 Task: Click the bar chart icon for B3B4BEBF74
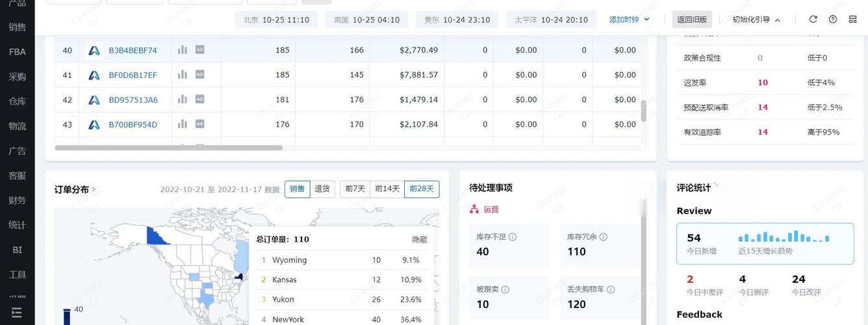(183, 49)
